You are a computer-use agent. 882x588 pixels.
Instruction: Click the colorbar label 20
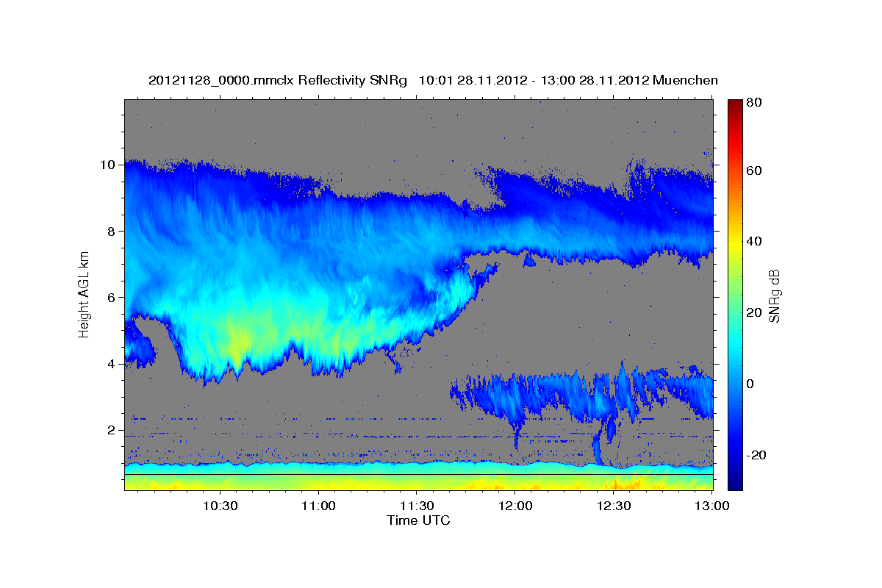(x=753, y=312)
